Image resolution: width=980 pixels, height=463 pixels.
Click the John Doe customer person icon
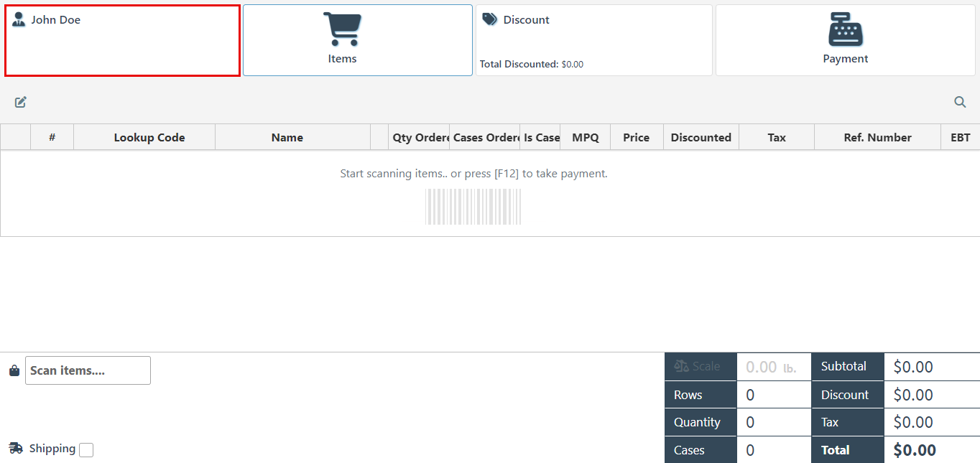19,19
